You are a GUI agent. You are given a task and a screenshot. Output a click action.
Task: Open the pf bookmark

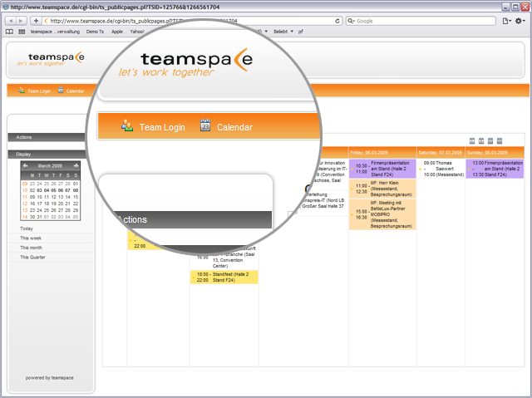click(301, 32)
